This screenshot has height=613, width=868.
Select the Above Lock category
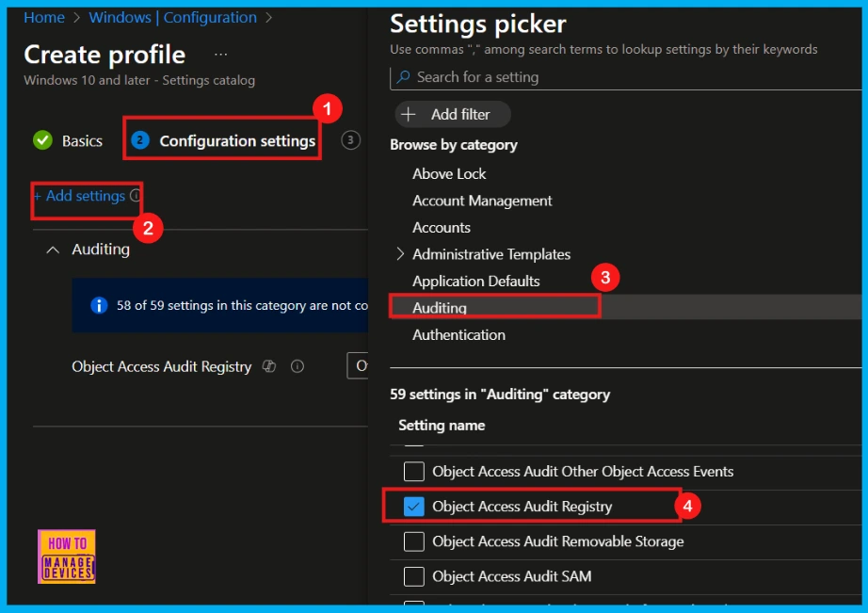(x=449, y=174)
